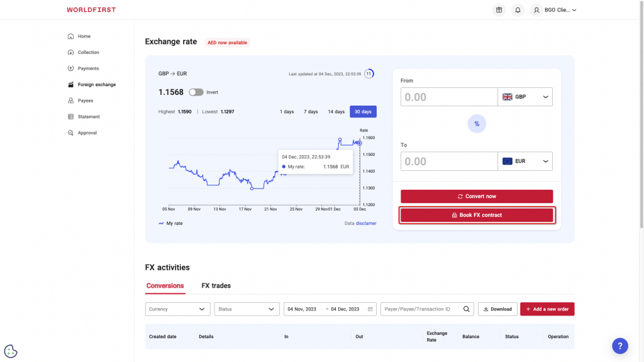Open the Data disclaimer link

pyautogui.click(x=366, y=223)
